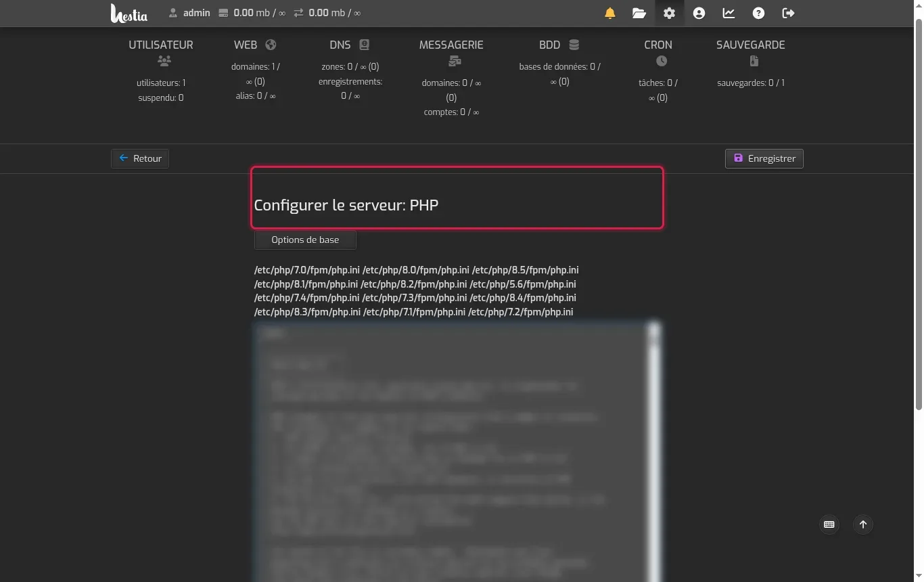Image resolution: width=924 pixels, height=582 pixels.
Task: Go to the Hestia logo home link
Action: 129,13
